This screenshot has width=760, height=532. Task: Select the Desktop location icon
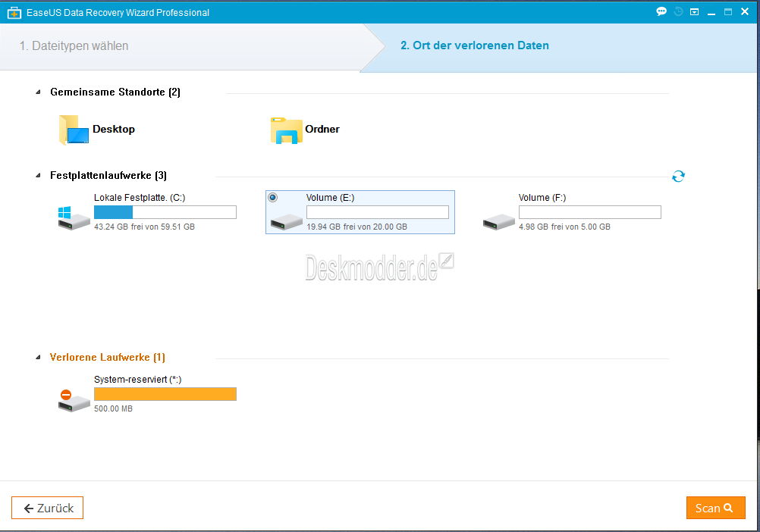[x=74, y=130]
